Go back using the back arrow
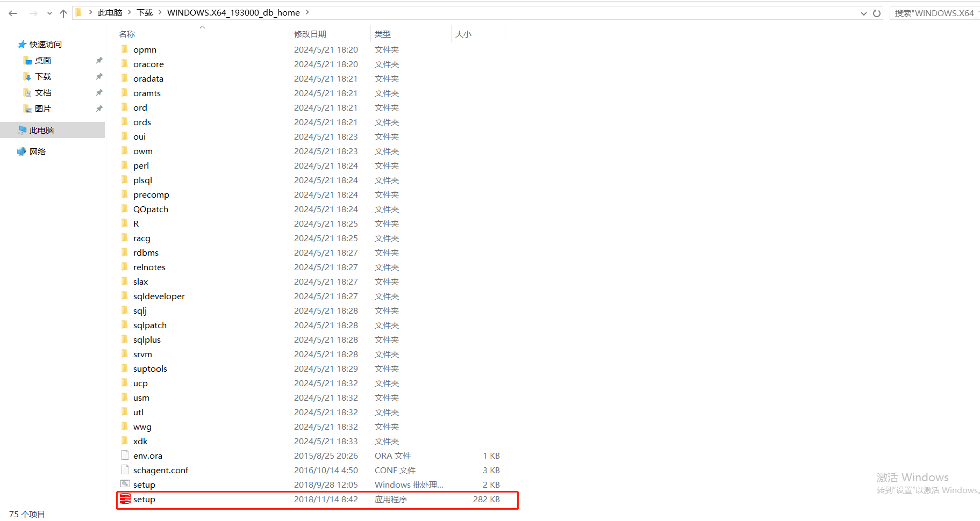Image resolution: width=980 pixels, height=521 pixels. coord(13,13)
